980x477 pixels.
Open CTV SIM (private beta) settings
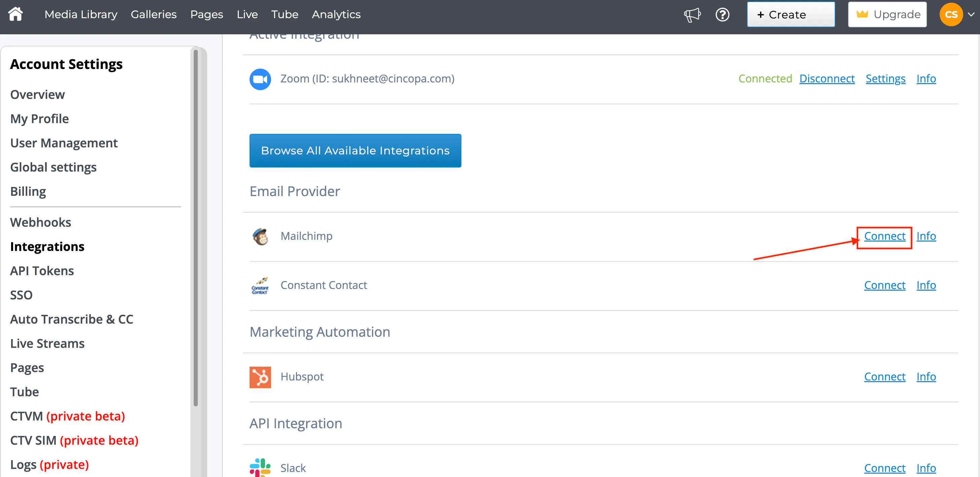[x=74, y=440]
